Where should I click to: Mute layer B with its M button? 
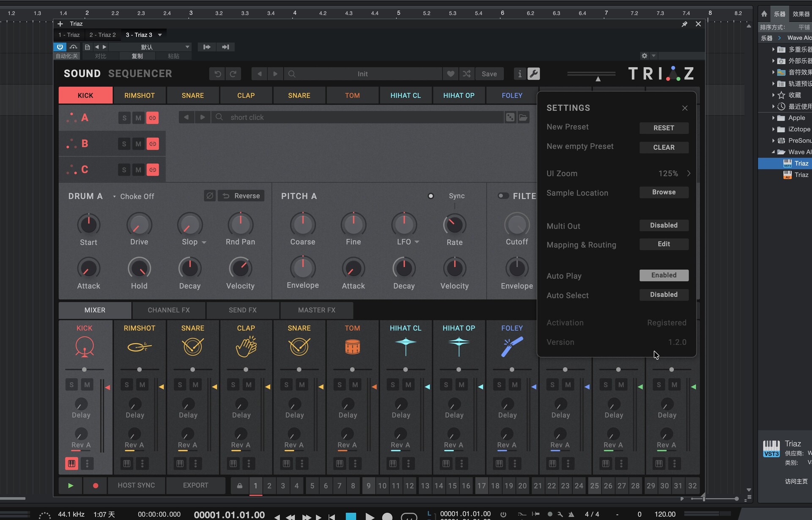point(138,144)
